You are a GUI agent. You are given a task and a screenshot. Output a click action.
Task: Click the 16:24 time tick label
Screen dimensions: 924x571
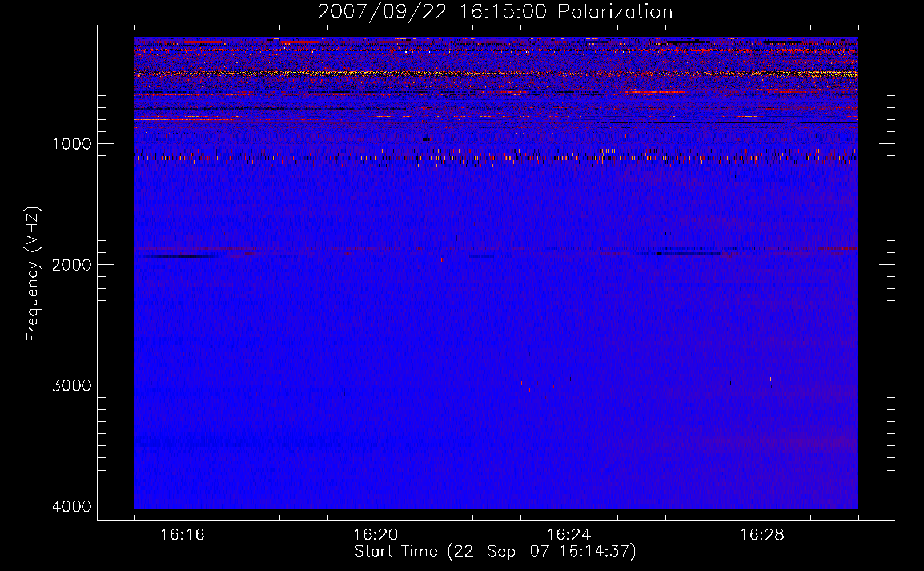(x=569, y=535)
